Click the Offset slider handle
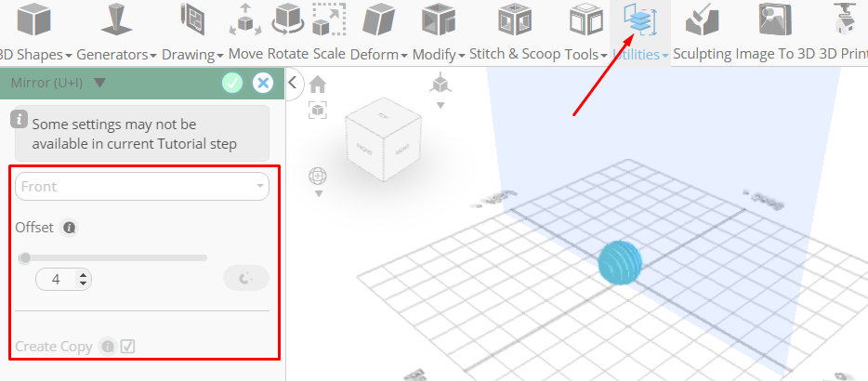The height and width of the screenshot is (381, 868). [x=25, y=257]
